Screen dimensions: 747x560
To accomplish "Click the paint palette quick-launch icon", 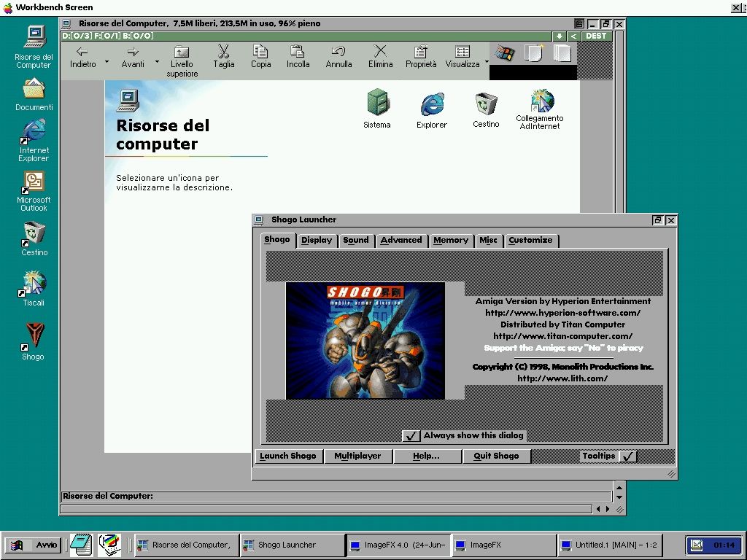I will pos(109,544).
